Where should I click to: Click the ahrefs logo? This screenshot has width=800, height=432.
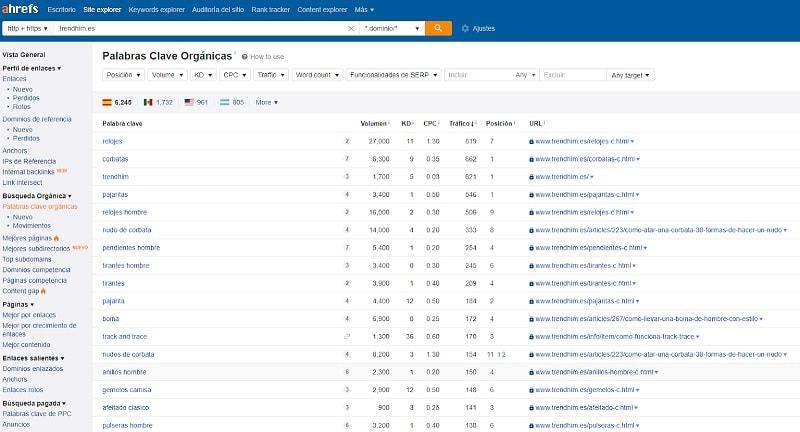point(20,9)
